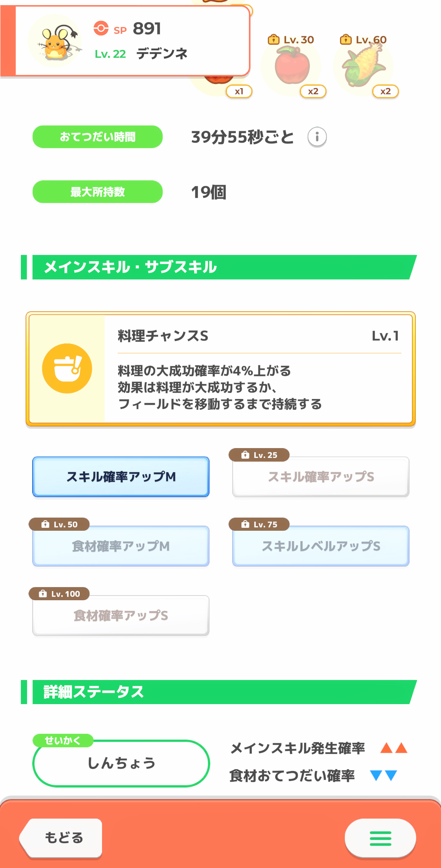Viewport: 441px width, 868px height.
Task: Tap the red up arrows for main skill rate
Action: 393,748
